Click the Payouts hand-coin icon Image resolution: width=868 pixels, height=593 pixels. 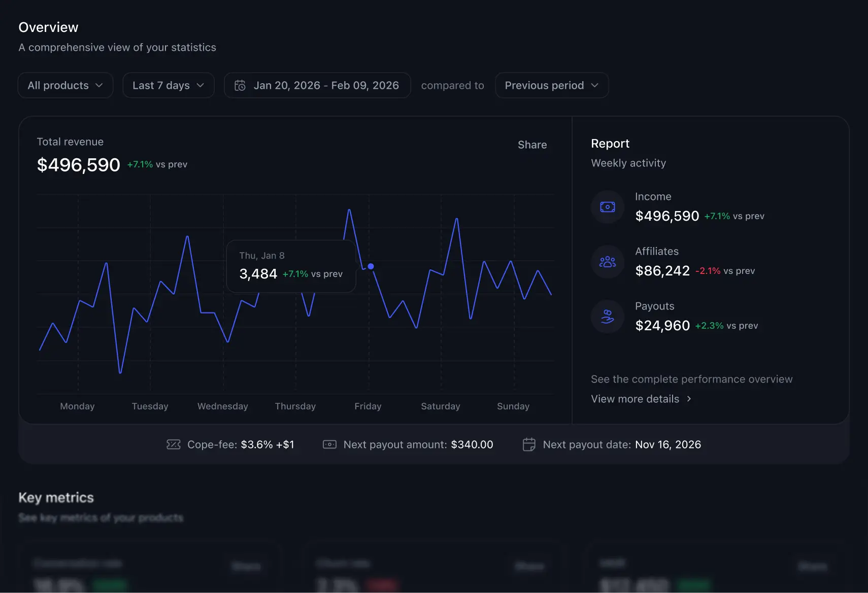coord(608,317)
